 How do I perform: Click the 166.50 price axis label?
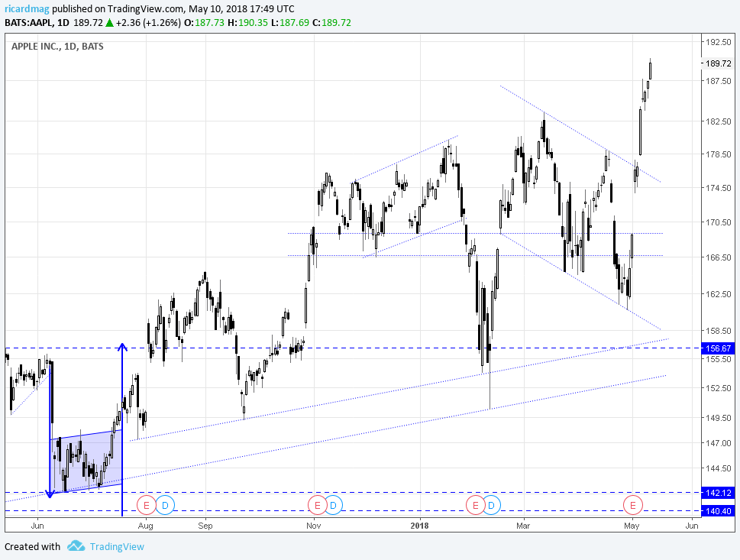[719, 257]
